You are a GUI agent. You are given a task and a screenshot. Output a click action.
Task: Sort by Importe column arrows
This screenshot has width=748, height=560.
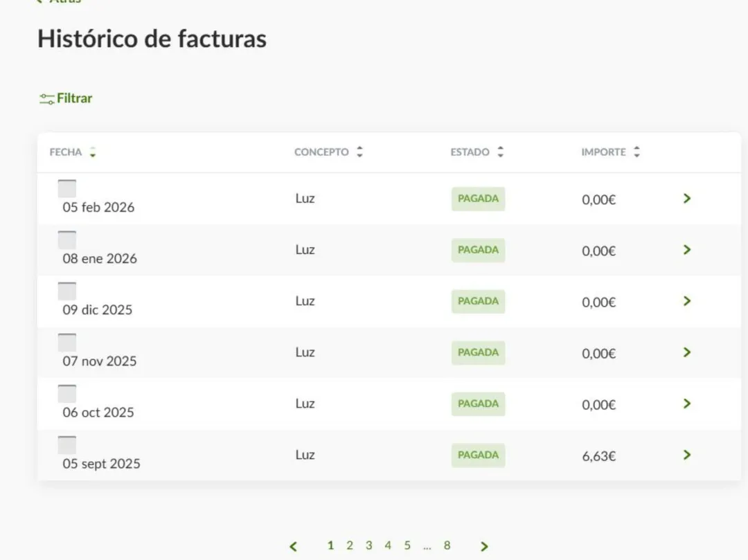click(x=636, y=152)
